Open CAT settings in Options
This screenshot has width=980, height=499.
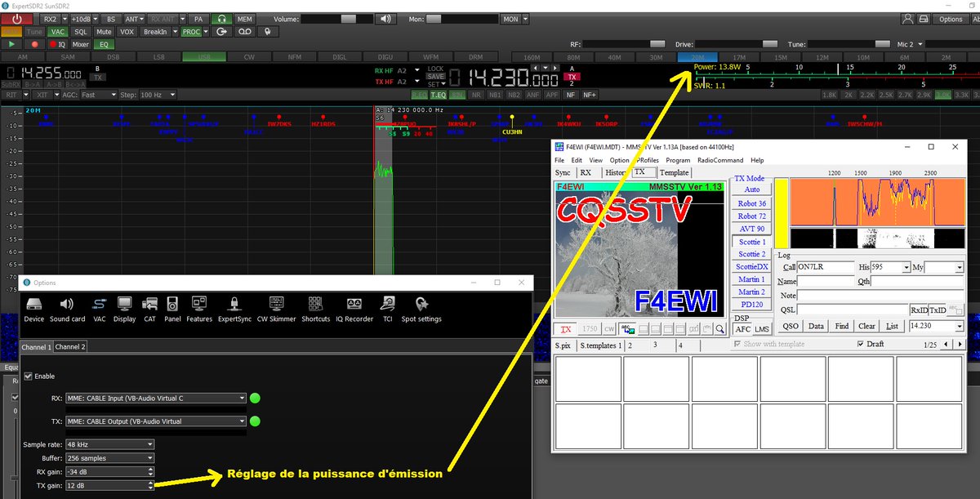click(x=149, y=309)
